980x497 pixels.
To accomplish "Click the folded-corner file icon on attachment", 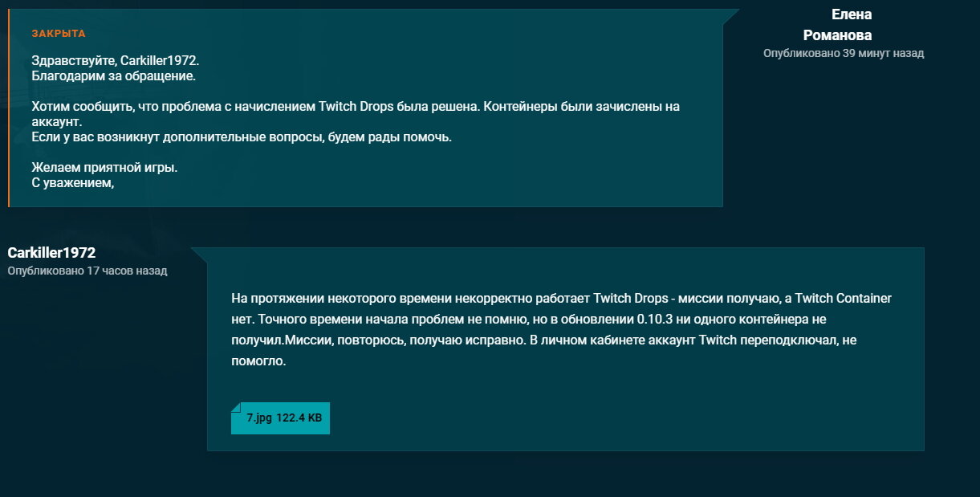I will tap(237, 409).
